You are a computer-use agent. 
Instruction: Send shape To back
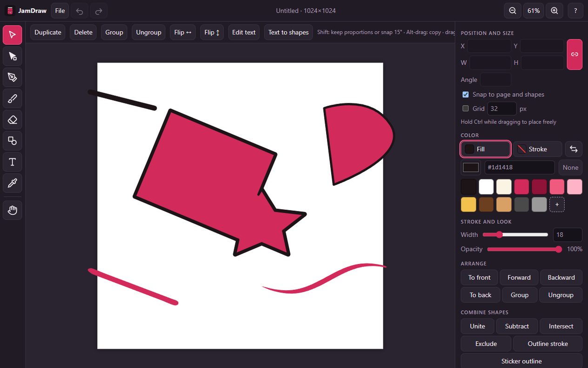481,295
